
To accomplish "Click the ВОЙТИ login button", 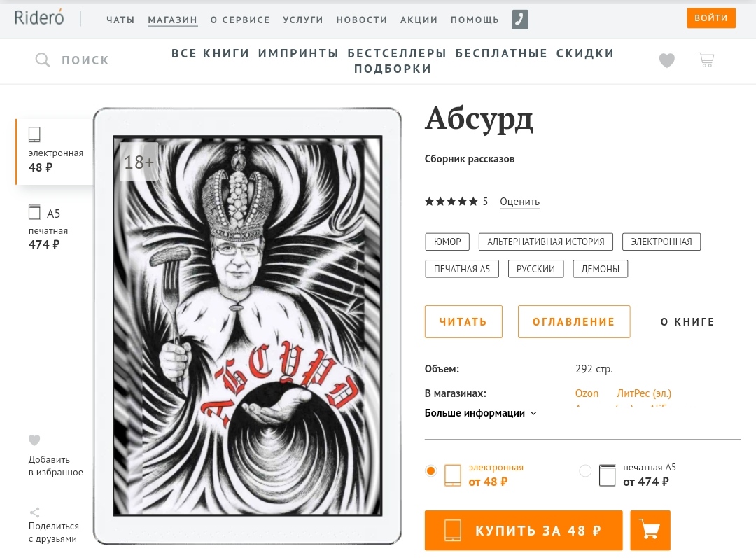I will (711, 18).
